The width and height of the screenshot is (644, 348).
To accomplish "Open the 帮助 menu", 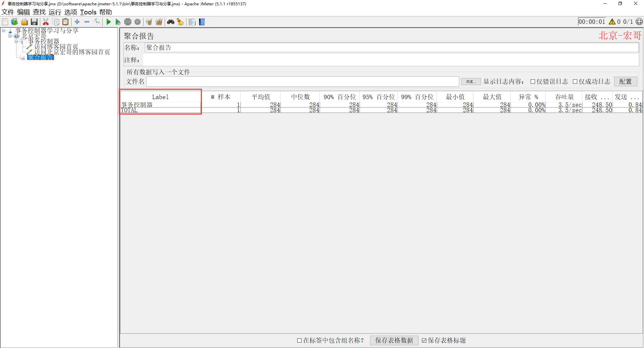I will [106, 12].
